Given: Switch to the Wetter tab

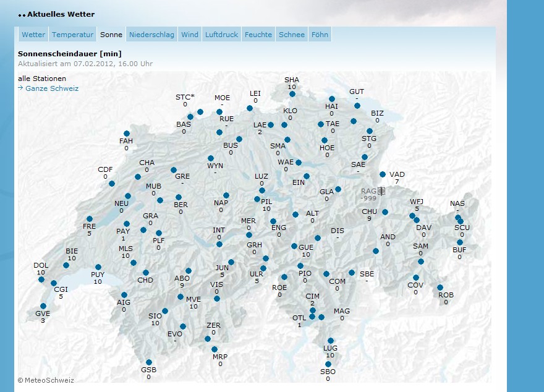Looking at the screenshot, I should tap(33, 35).
